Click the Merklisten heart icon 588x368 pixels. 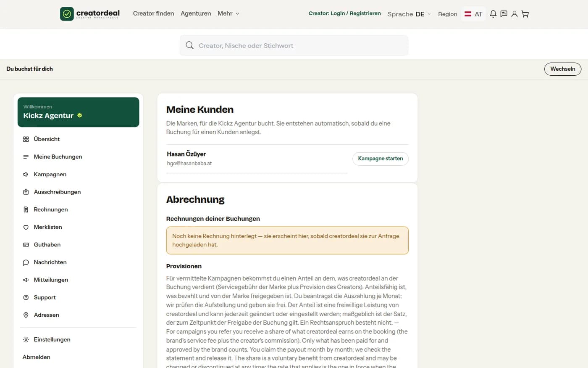pyautogui.click(x=26, y=227)
